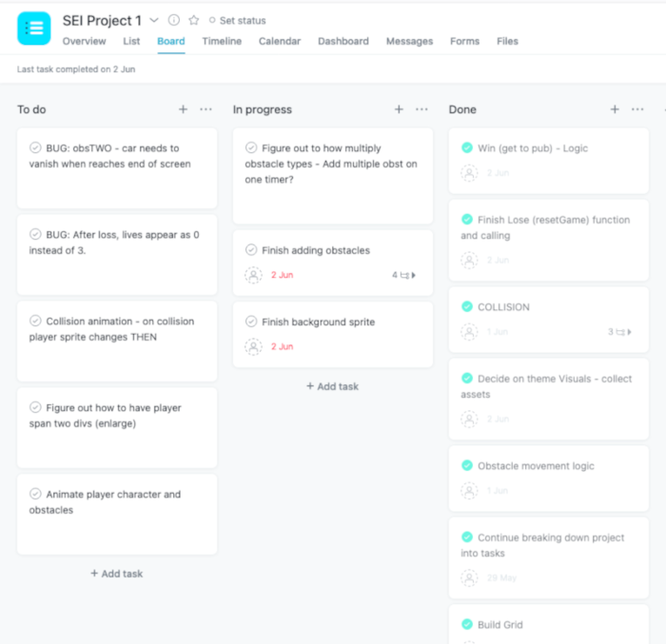Add task to In progress column via plus
Image resolution: width=666 pixels, height=644 pixels.
tap(399, 109)
